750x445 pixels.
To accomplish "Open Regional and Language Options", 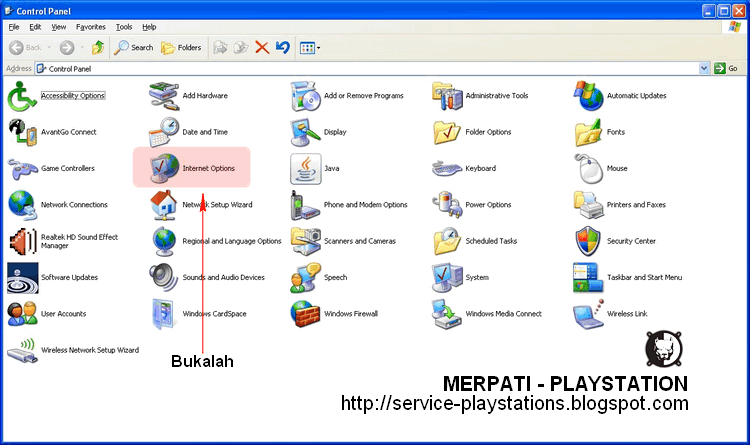I will [164, 241].
